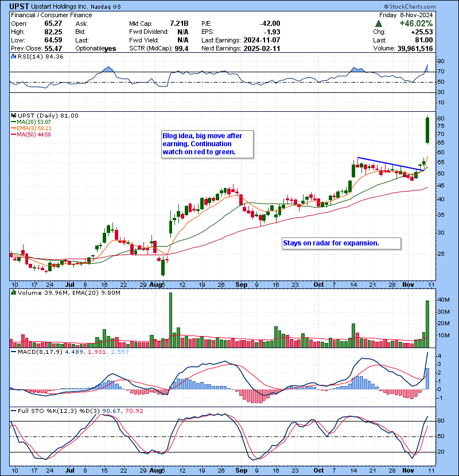The width and height of the screenshot is (459, 476).
Task: Select the MA(20) 53.07 legend entry
Action: click(x=31, y=122)
